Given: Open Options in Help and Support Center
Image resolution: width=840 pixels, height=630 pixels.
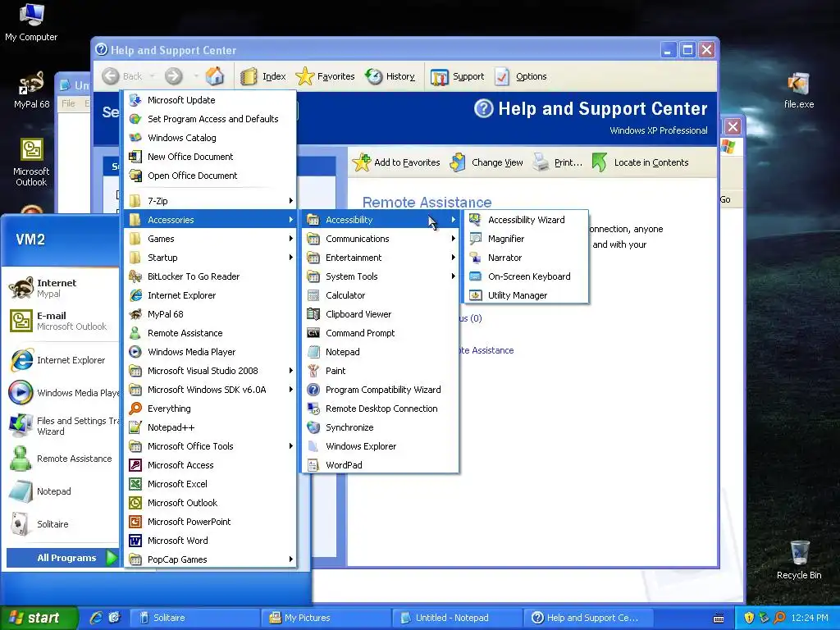Looking at the screenshot, I should 521,76.
